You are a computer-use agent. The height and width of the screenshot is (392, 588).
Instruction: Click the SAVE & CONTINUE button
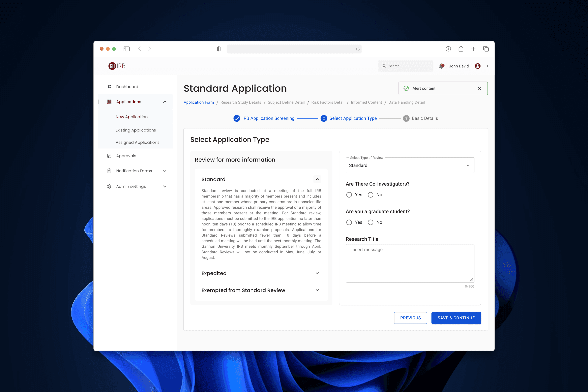(456, 318)
